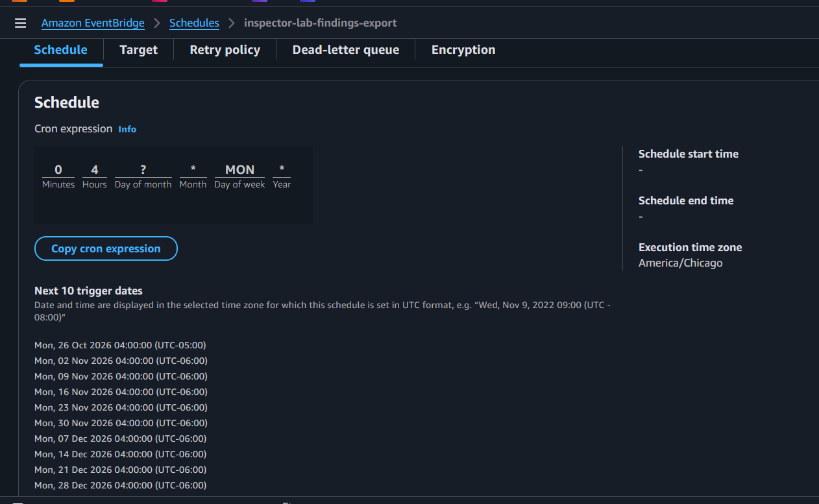Select the Month field asterisk
The width and height of the screenshot is (819, 504).
click(193, 170)
